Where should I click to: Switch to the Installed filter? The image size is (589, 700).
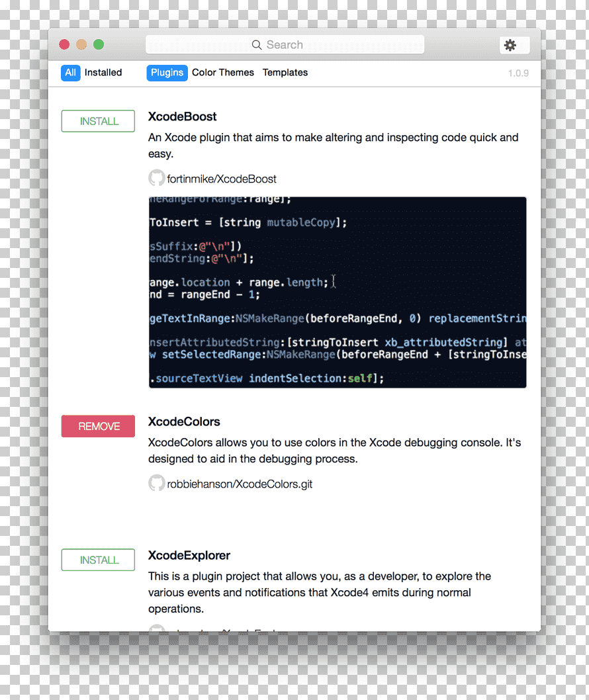pyautogui.click(x=103, y=73)
